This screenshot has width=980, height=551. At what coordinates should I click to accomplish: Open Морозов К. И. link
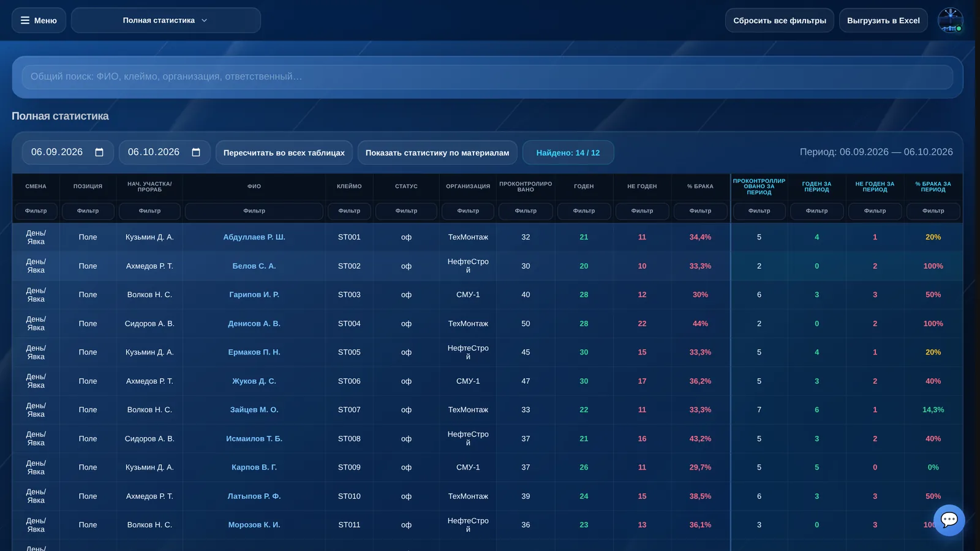254,525
